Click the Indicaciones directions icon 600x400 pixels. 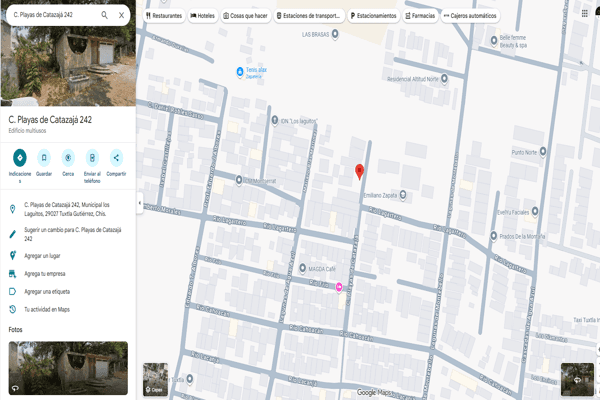(20, 157)
